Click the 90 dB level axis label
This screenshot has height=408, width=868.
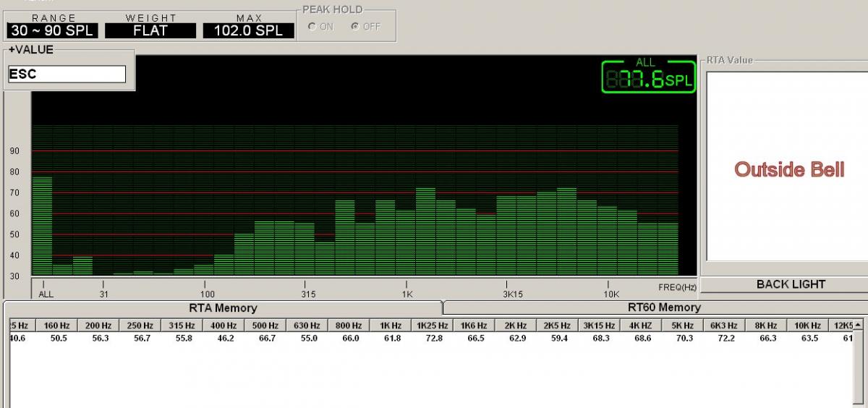pos(14,150)
